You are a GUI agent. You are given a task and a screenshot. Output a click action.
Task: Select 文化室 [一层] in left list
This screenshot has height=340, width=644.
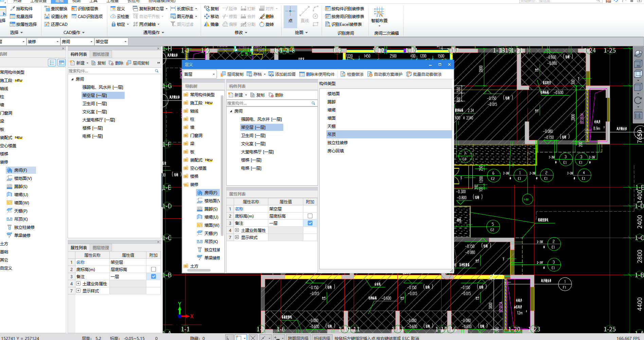(x=94, y=112)
